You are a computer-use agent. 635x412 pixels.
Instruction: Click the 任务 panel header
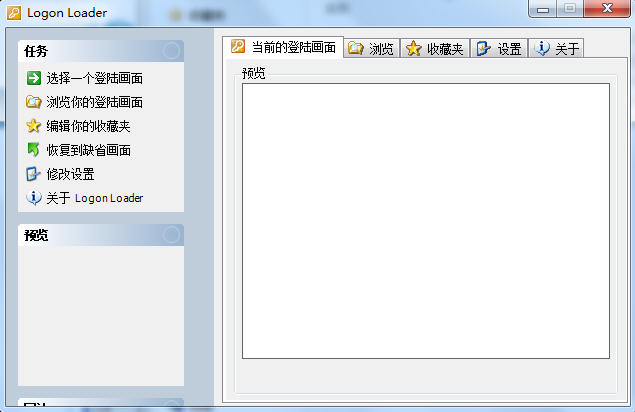101,51
